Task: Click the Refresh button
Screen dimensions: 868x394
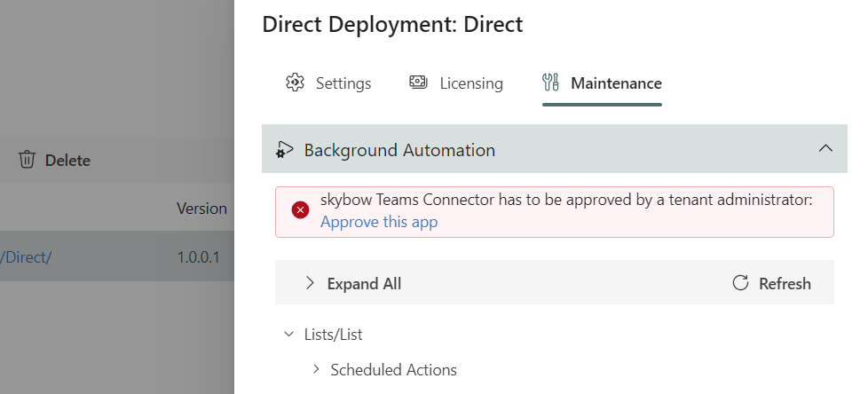Action: 771,283
